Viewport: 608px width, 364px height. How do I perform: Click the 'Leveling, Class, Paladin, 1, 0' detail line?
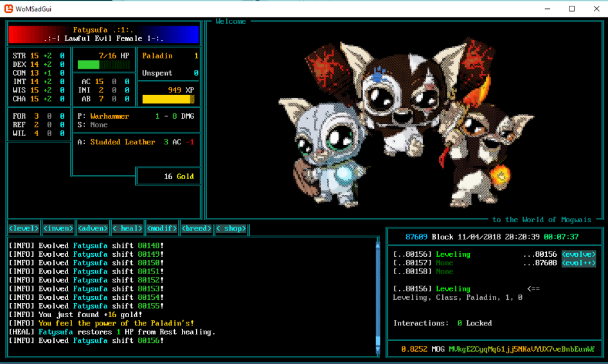458,297
